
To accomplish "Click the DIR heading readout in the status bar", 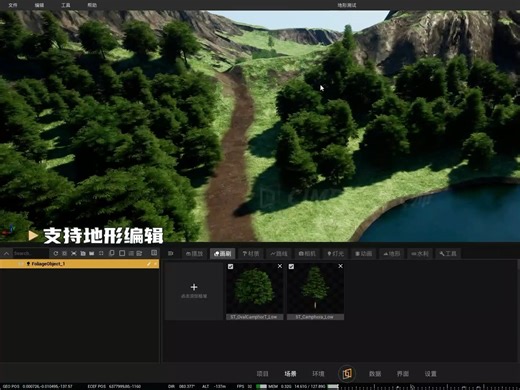I will 182,386.
